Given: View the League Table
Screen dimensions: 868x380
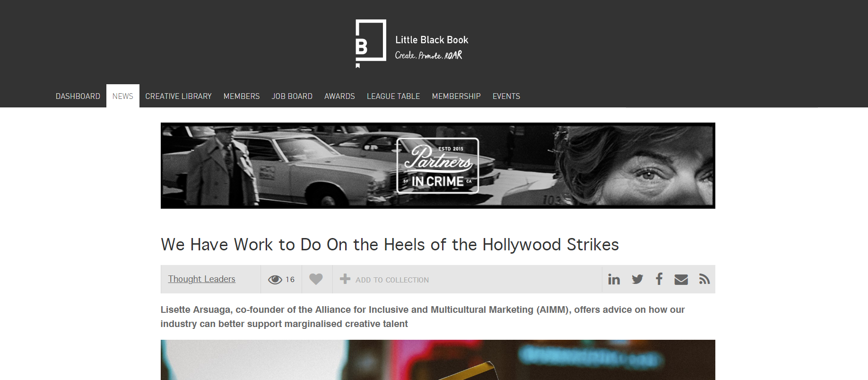Looking at the screenshot, I should click(x=393, y=96).
